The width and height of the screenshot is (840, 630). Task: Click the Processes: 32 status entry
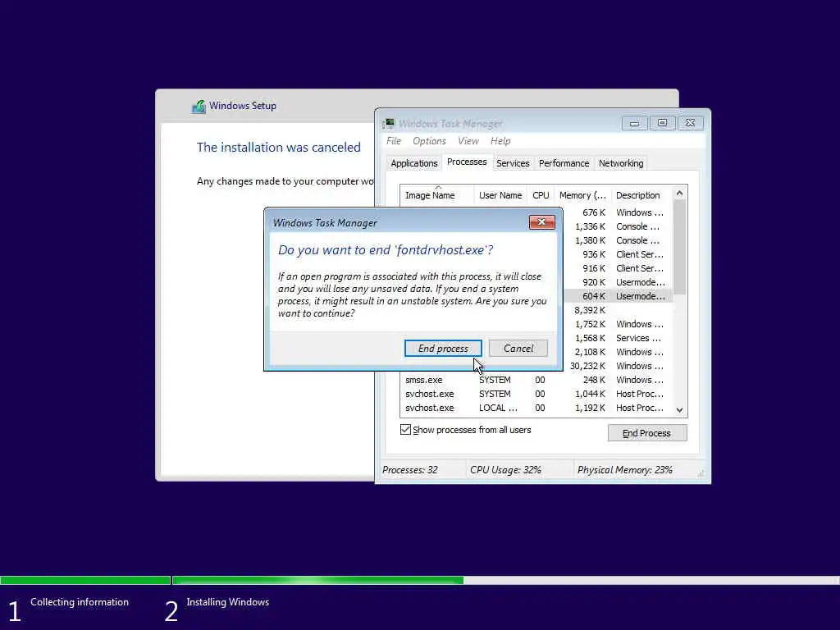tap(410, 470)
